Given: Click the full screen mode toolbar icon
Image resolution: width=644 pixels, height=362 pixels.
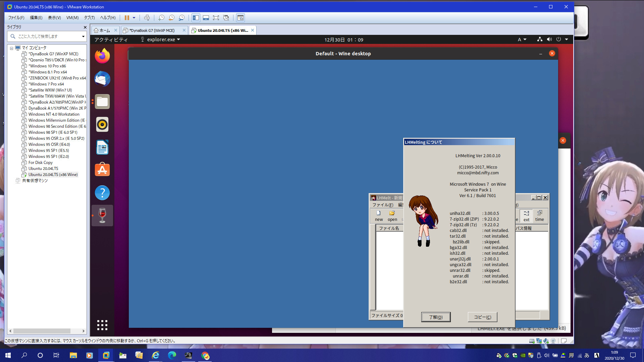Looking at the screenshot, I should [216, 18].
